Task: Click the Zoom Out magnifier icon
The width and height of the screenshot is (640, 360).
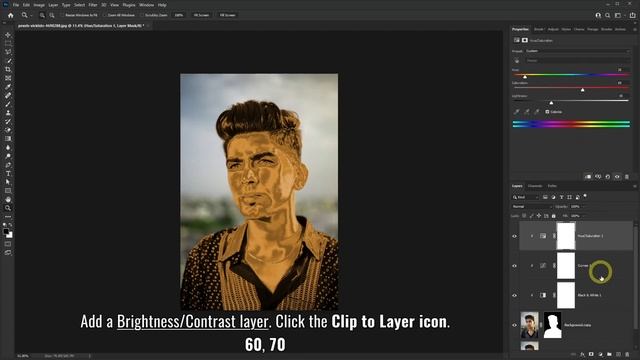Action: 52,15
